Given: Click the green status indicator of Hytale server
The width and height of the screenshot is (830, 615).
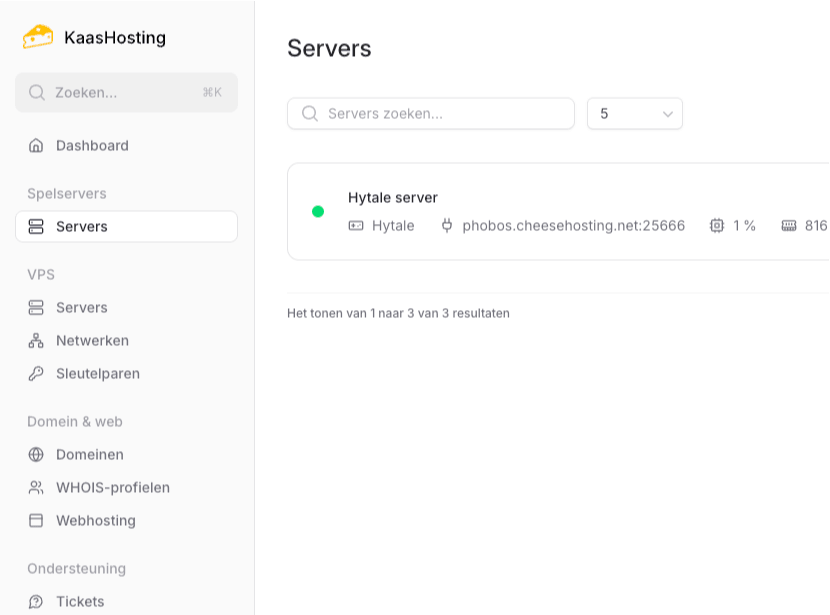Looking at the screenshot, I should 318,210.
